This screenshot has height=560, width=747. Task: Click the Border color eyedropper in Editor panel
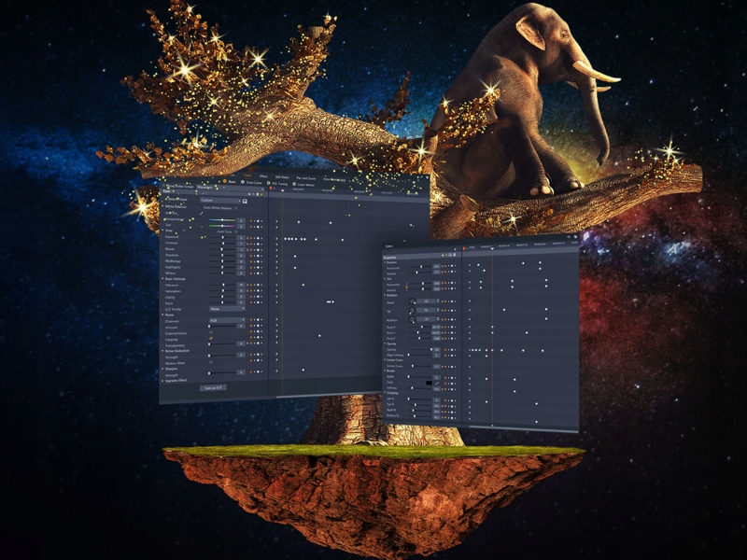pyautogui.click(x=437, y=384)
